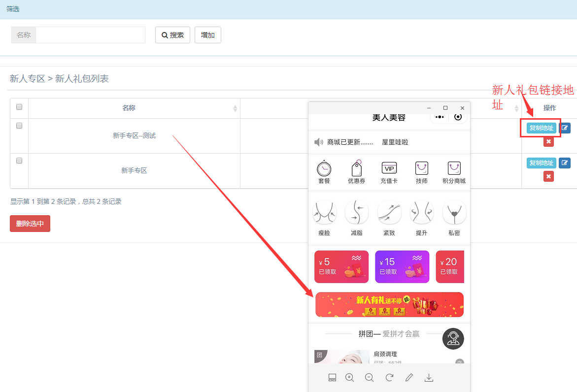The height and width of the screenshot is (392, 577).
Task: Edit the 新手专区--测试 row
Action: [565, 128]
